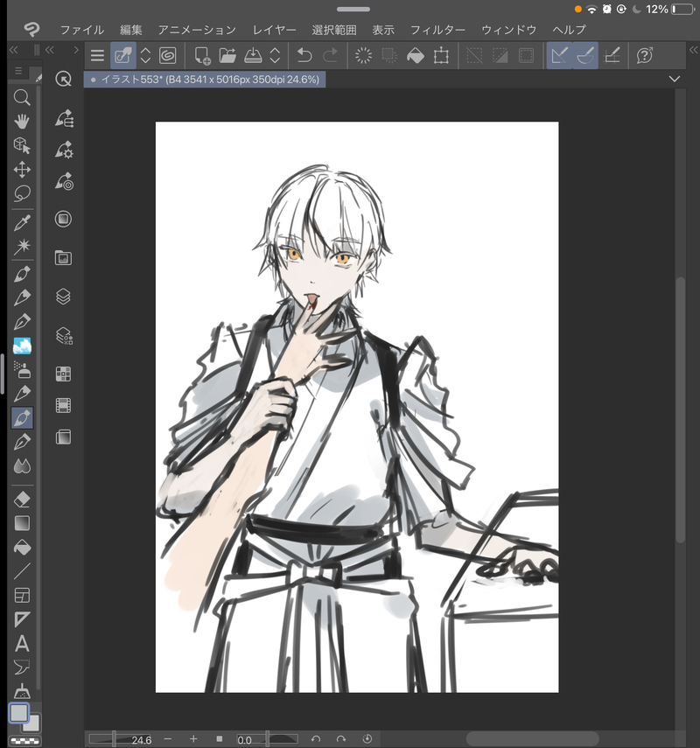Open the アニメーション menu
This screenshot has width=700, height=748.
(x=197, y=30)
